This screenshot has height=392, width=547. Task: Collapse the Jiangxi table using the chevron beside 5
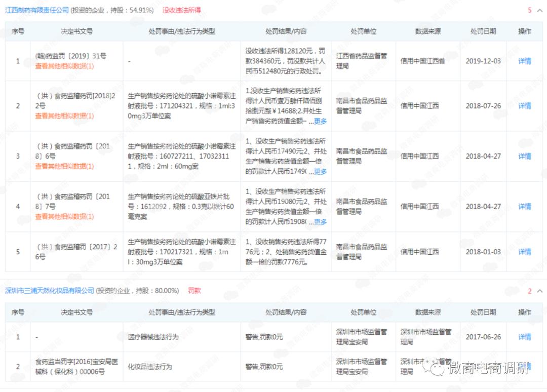coord(539,9)
